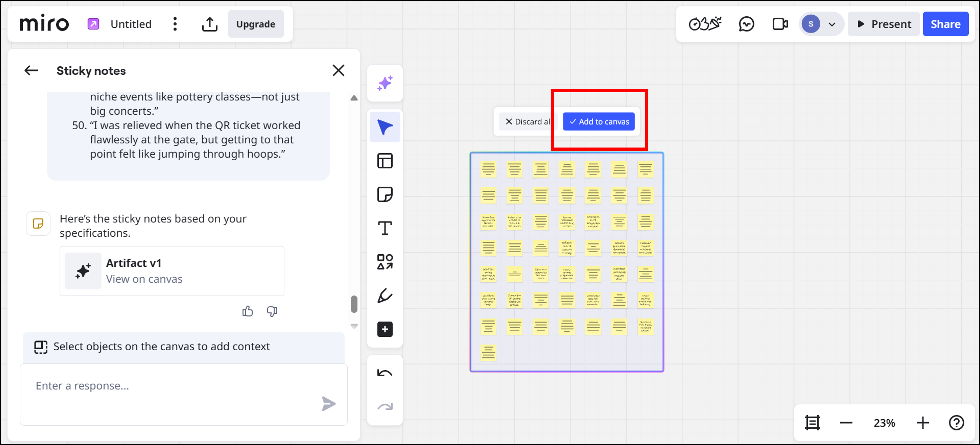Open the Templates tool
The image size is (980, 445).
pos(385,161)
